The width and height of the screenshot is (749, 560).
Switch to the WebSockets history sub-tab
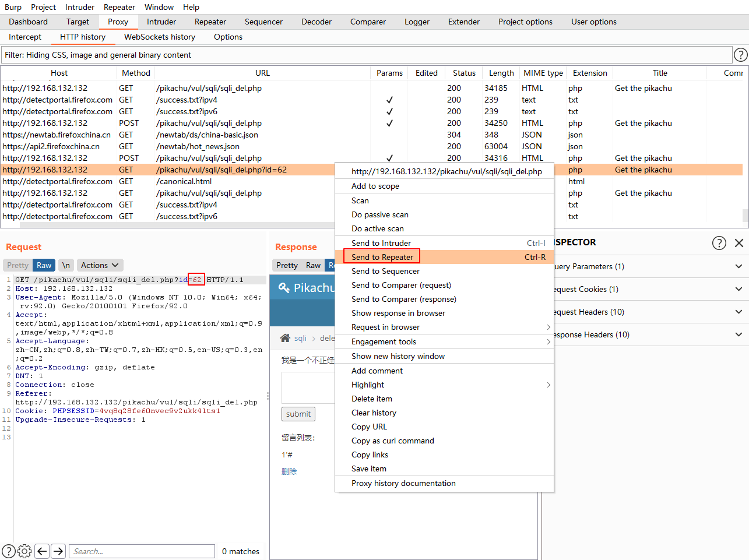[160, 37]
